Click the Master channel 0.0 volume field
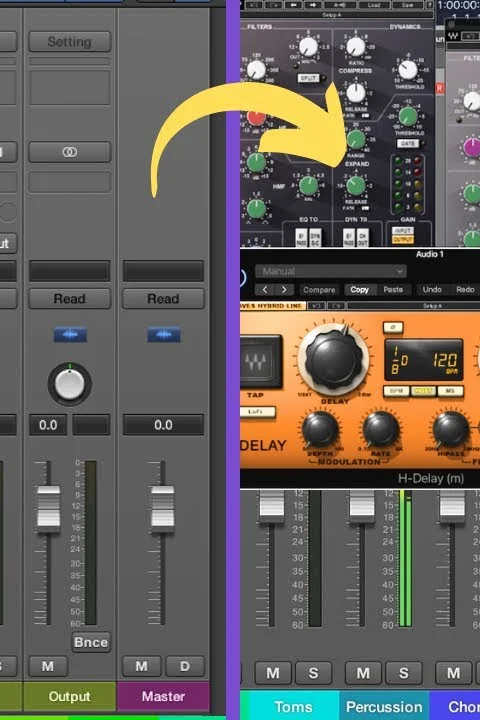480x720 pixels. tap(163, 425)
